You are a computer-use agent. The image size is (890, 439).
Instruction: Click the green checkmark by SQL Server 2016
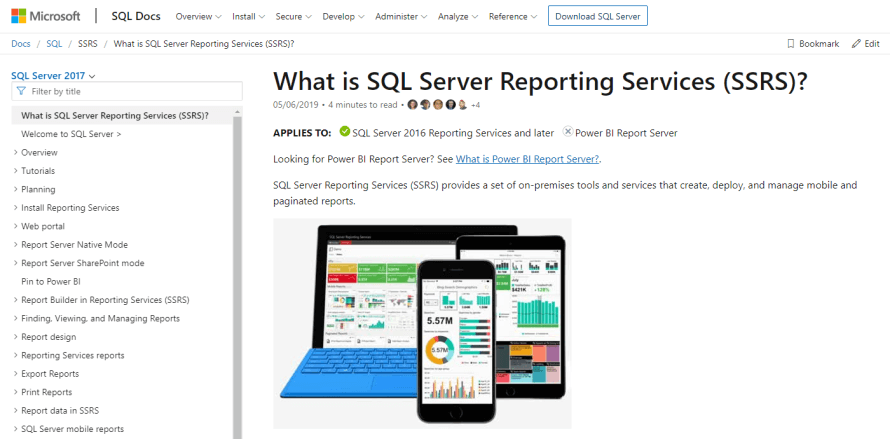(345, 132)
